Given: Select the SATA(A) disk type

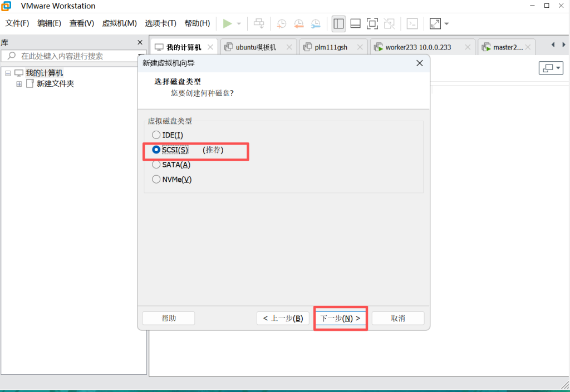Looking at the screenshot, I should tap(156, 165).
